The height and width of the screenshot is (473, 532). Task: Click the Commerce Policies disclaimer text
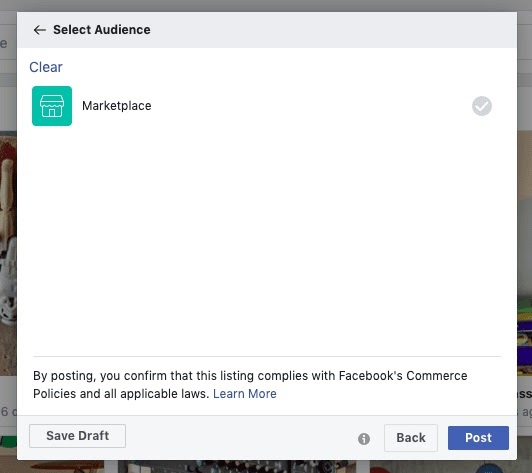[250, 385]
